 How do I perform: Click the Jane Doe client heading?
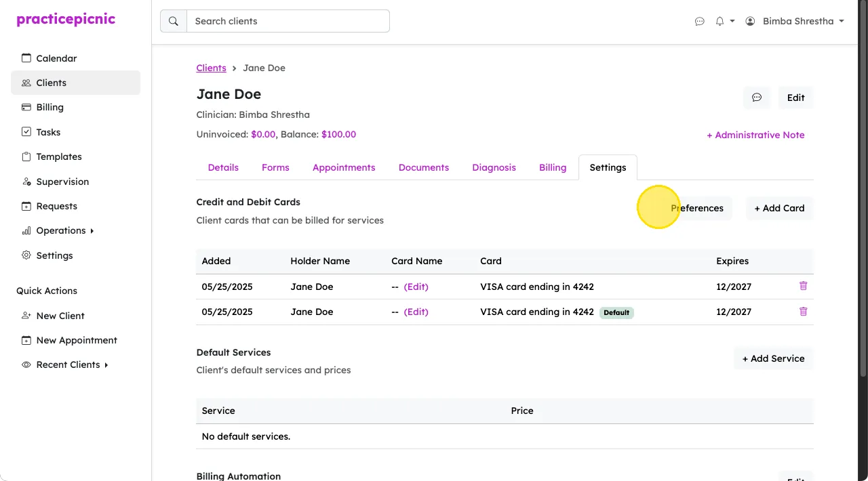pyautogui.click(x=229, y=94)
